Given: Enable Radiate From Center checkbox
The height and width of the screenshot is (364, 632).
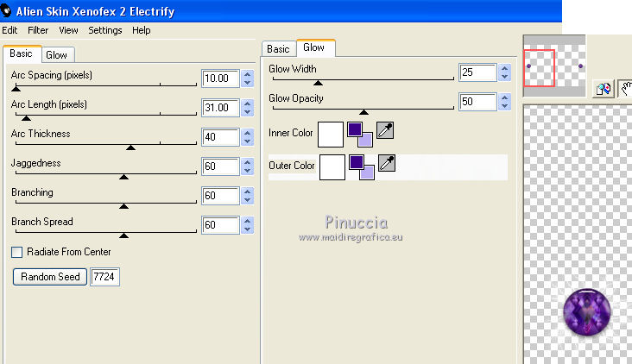Looking at the screenshot, I should point(16,252).
